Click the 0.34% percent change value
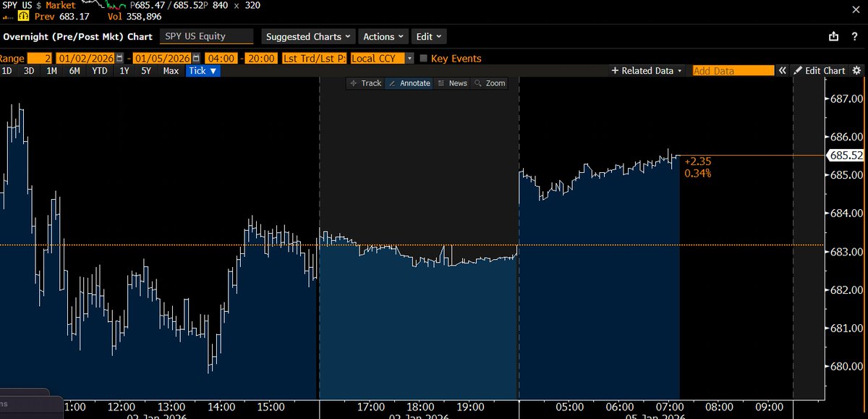 tap(698, 174)
